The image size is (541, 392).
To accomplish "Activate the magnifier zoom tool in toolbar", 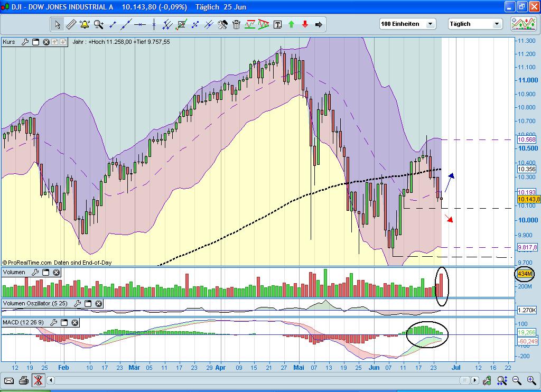I will [x=99, y=24].
